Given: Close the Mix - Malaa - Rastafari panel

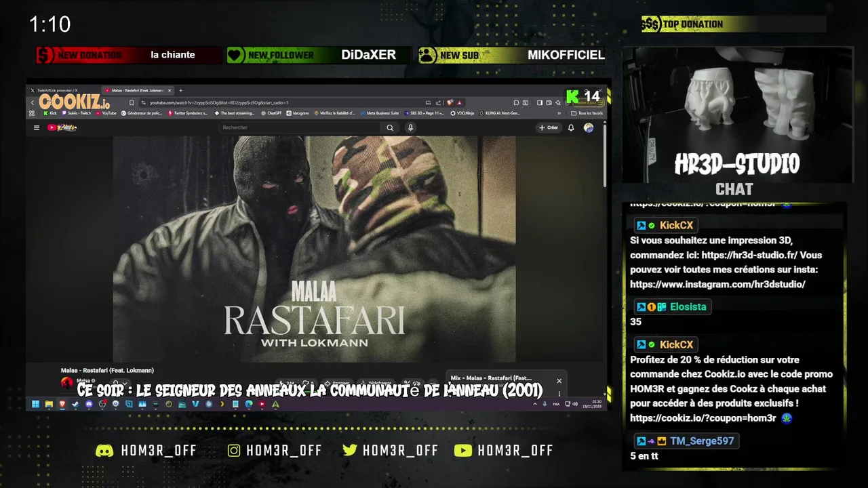Looking at the screenshot, I should tap(559, 381).
